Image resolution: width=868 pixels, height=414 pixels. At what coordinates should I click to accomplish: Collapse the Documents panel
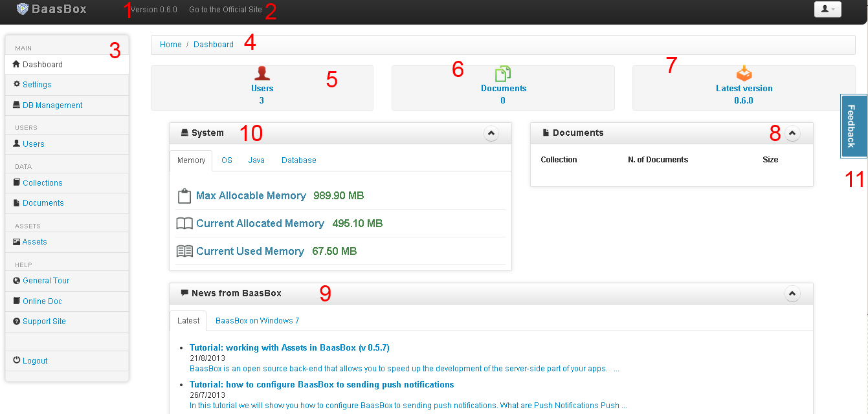793,133
